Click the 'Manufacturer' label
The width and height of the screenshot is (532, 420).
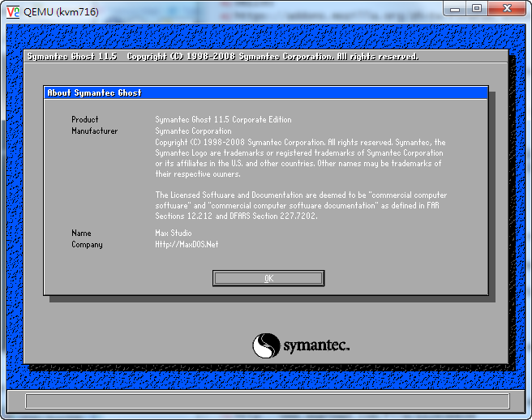click(x=94, y=131)
